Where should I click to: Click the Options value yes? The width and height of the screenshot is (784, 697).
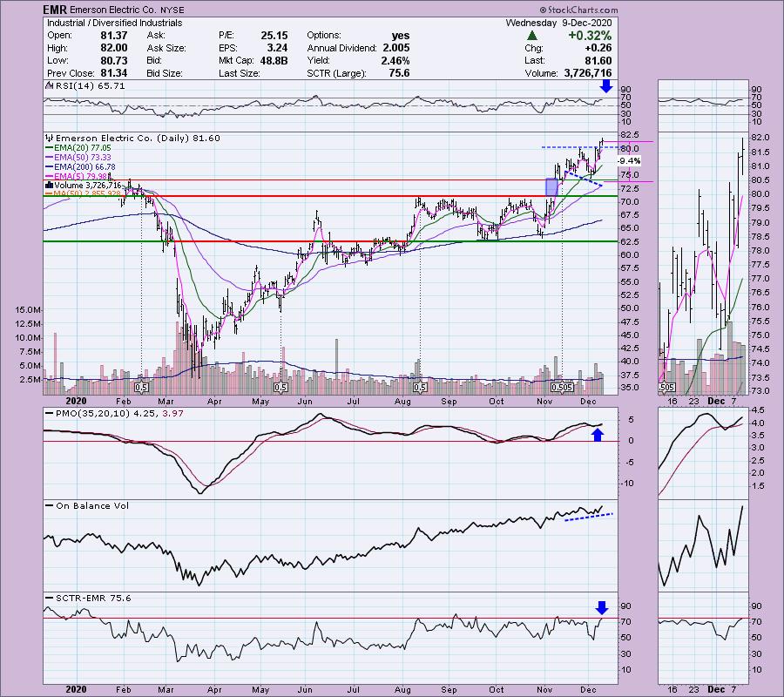click(401, 36)
